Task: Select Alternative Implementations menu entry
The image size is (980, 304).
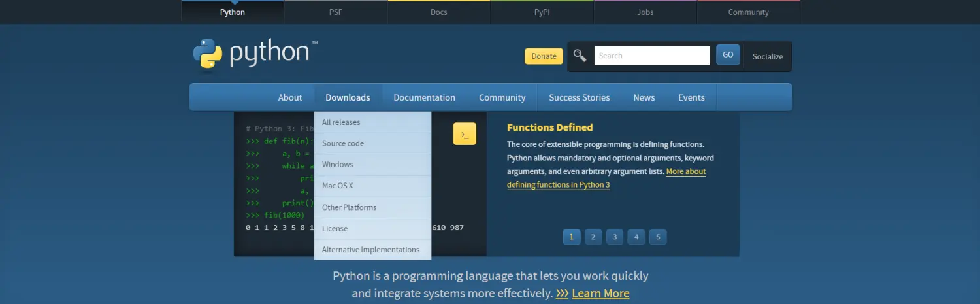Action: pyautogui.click(x=373, y=250)
